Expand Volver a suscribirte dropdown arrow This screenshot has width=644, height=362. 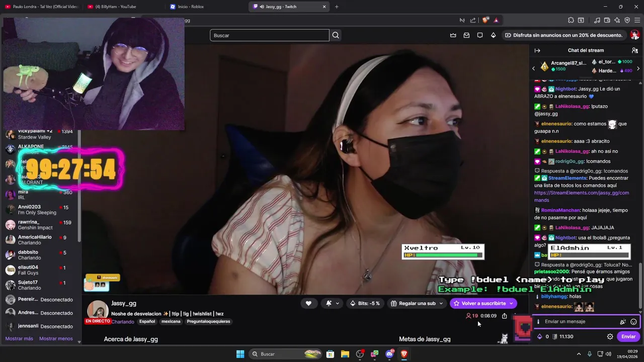click(x=511, y=303)
